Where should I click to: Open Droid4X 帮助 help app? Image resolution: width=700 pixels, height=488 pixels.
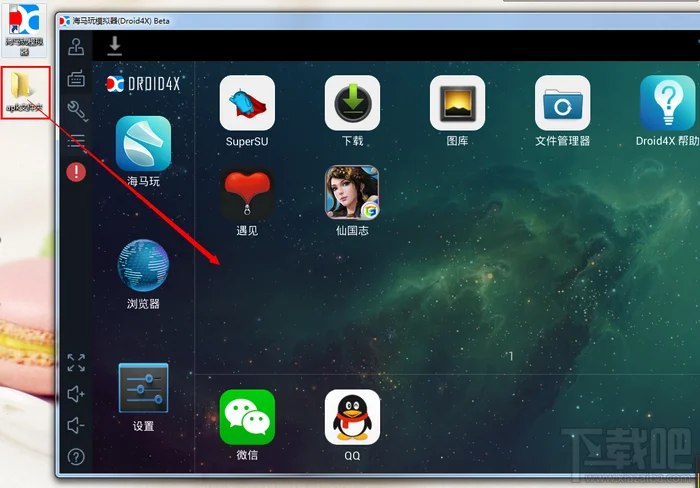click(667, 103)
